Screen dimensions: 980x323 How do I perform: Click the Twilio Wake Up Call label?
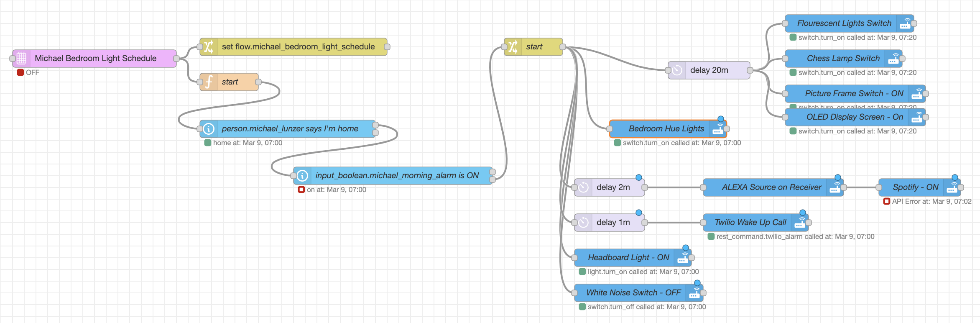click(750, 223)
